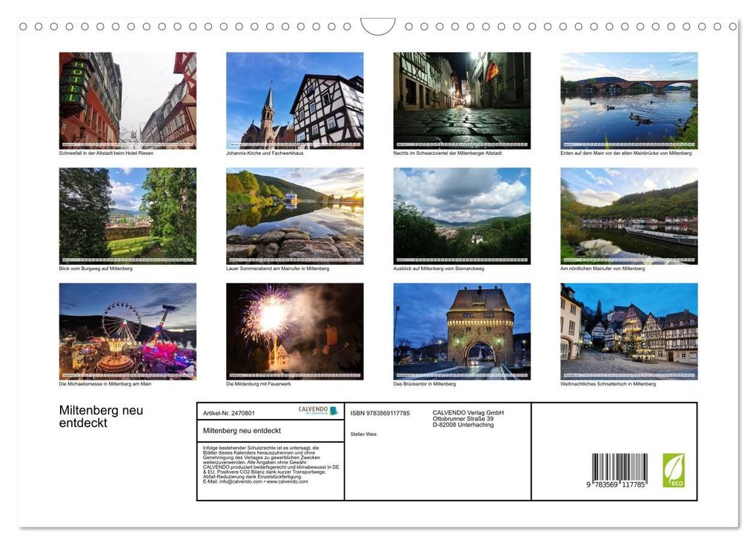Select the Lauer Sommerabend am Mainufer photo
The image size is (756, 545).
point(294,216)
